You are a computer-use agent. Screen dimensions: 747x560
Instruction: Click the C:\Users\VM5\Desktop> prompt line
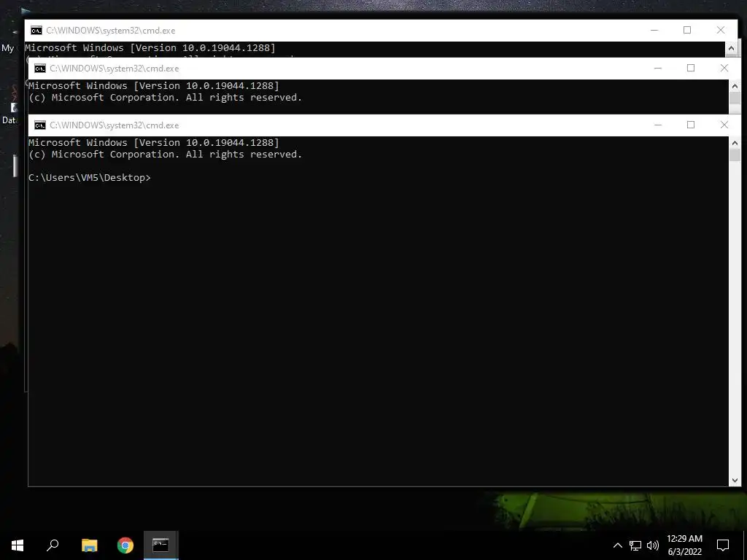pyautogui.click(x=90, y=178)
